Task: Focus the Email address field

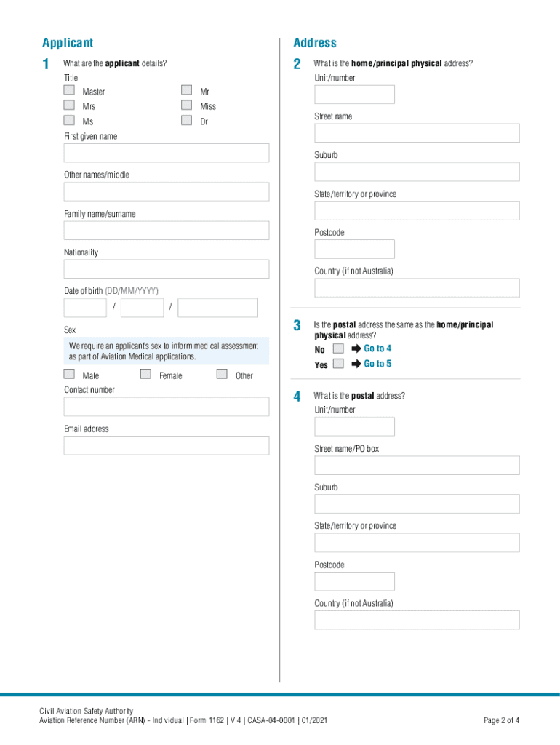Action: click(167, 445)
